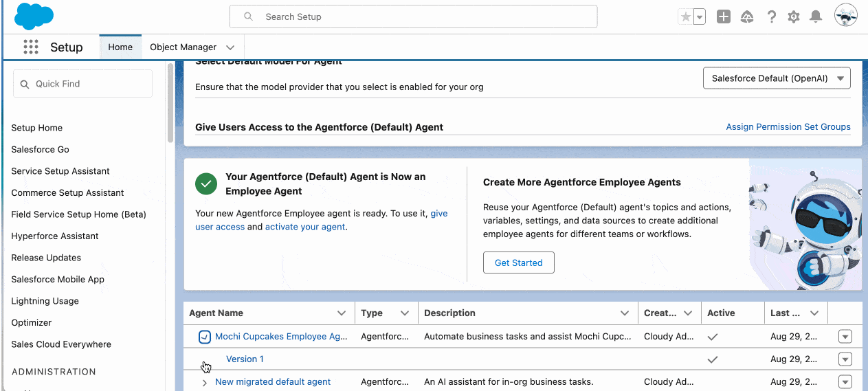This screenshot has height=391, width=868.
Task: Open the Type column menu chevron
Action: (x=405, y=313)
